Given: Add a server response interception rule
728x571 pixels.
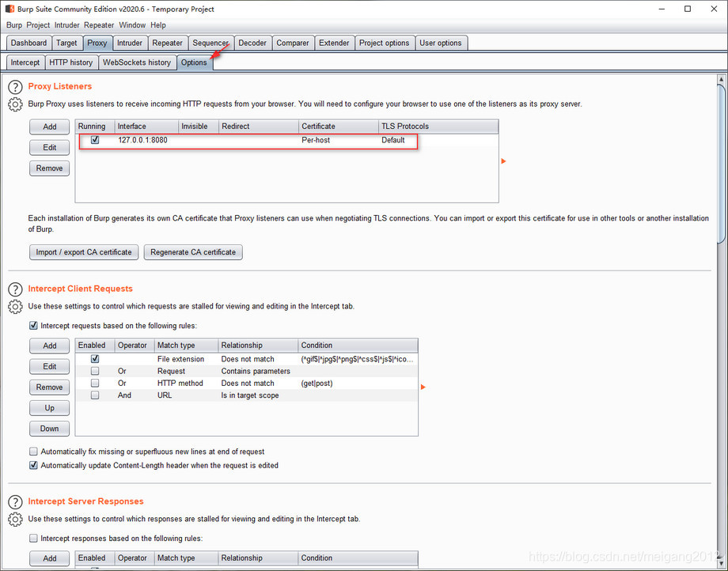Looking at the screenshot, I should point(50,558).
